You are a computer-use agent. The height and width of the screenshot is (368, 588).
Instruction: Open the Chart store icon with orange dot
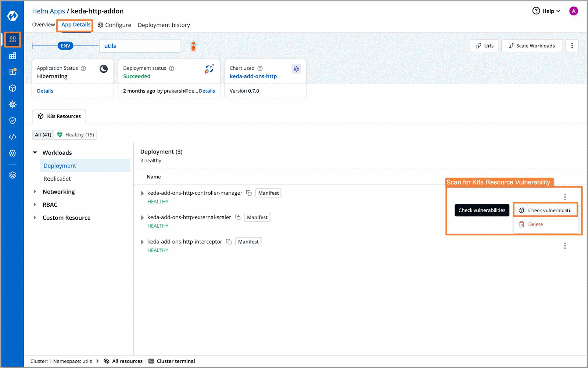[x=12, y=72]
